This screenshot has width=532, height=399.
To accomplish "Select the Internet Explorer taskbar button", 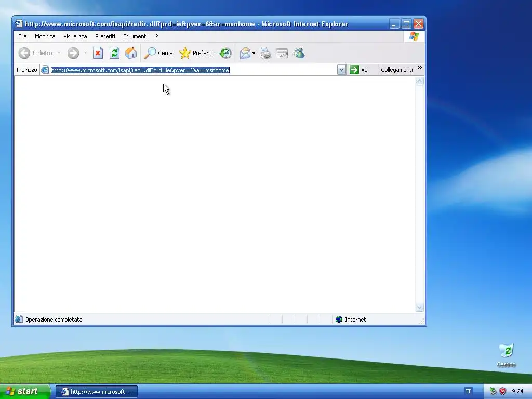I will point(96,392).
